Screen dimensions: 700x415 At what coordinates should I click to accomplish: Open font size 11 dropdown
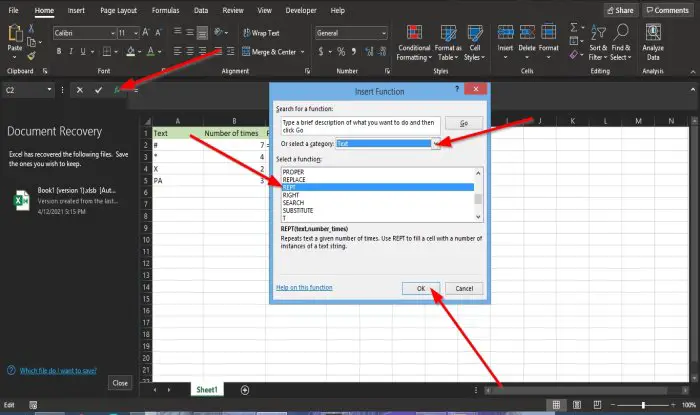tap(136, 33)
